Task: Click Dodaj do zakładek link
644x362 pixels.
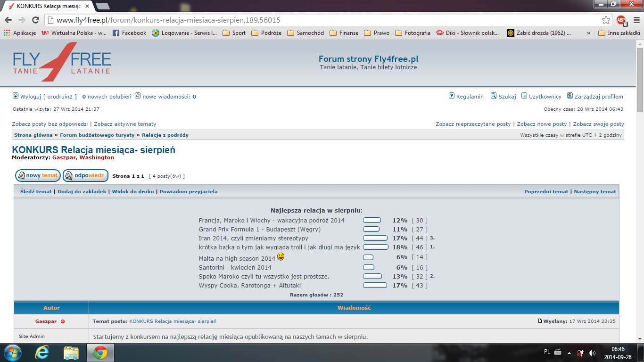Action: point(82,192)
